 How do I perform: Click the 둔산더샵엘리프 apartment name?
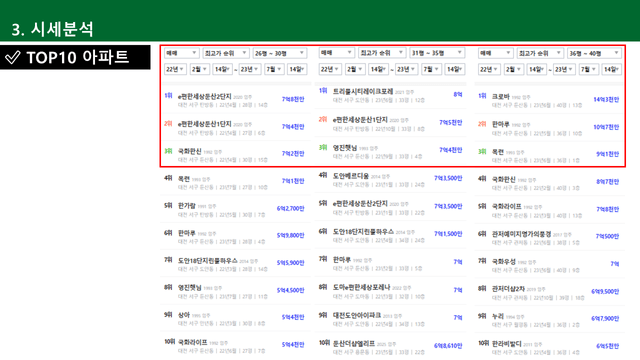(354, 344)
